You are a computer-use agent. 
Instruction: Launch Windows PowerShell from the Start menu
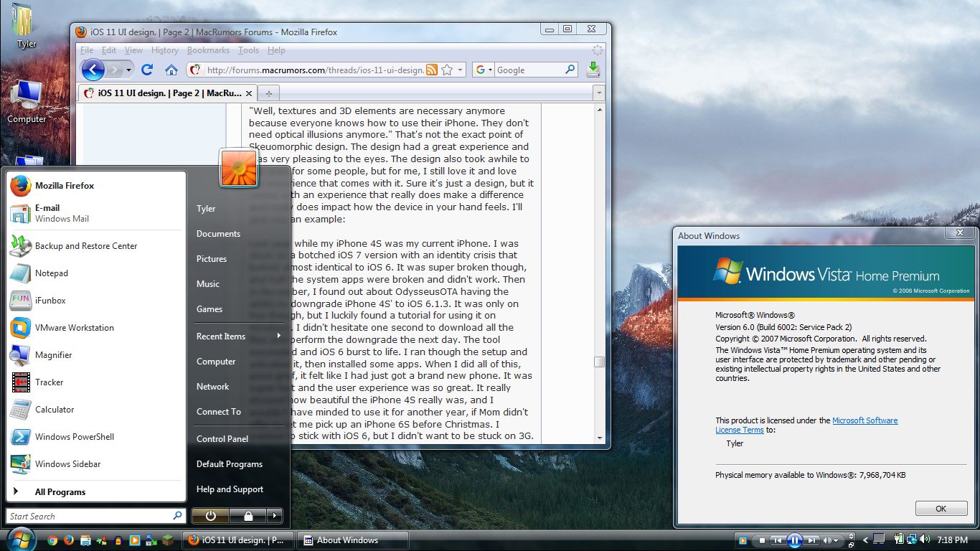(x=96, y=436)
